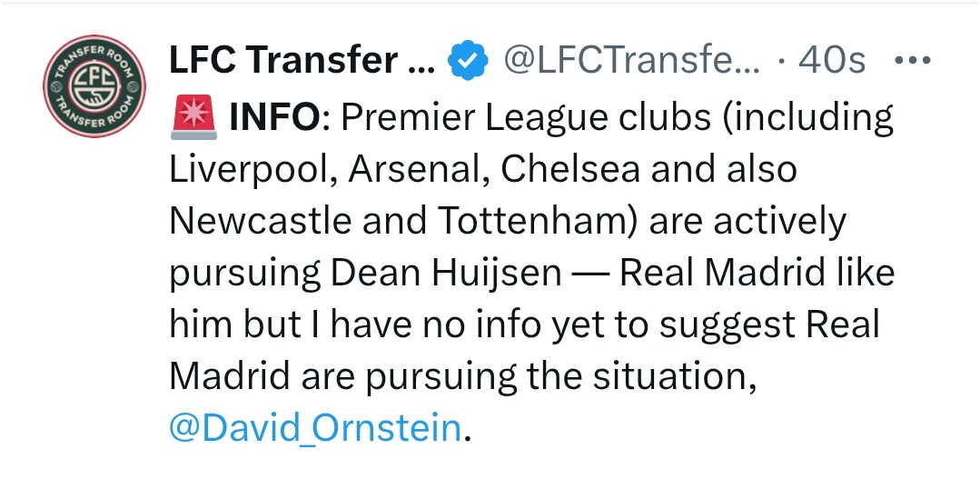Click the 'Real Madrid like' text
This screenshot has height=479, width=980.
pos(757,274)
